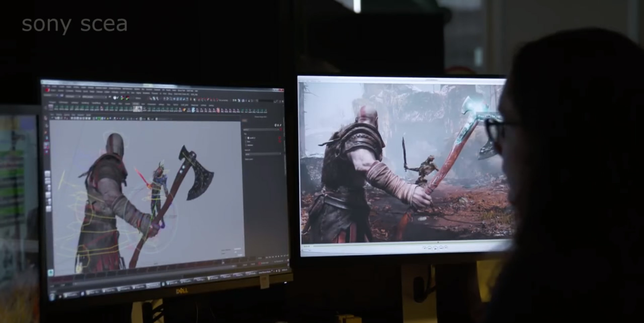The height and width of the screenshot is (323, 644).
Task: Click the orange shelf icon in Maya
Action: 184,110
